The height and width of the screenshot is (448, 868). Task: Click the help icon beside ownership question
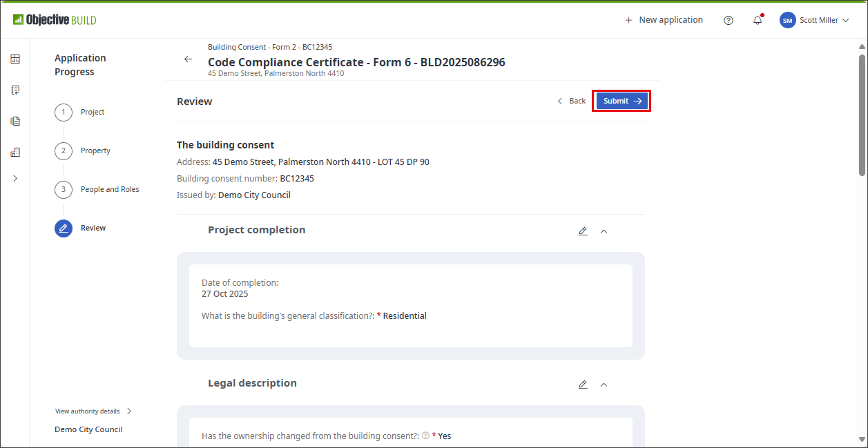pos(425,436)
